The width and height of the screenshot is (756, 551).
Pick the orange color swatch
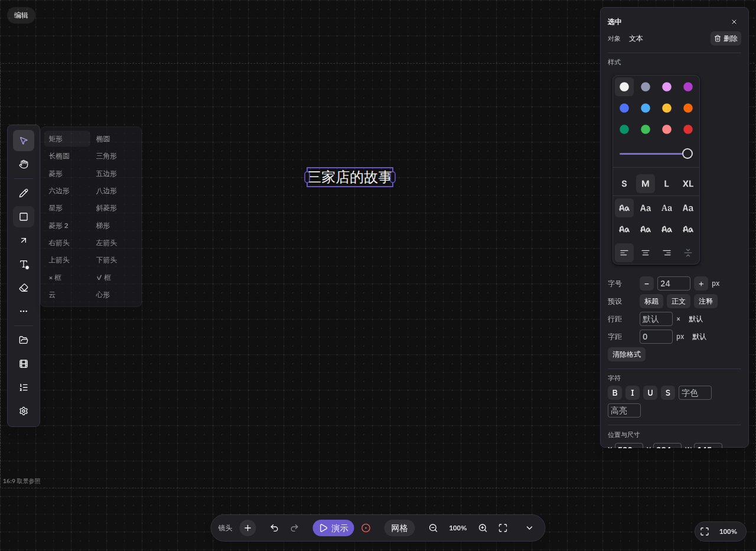(688, 108)
